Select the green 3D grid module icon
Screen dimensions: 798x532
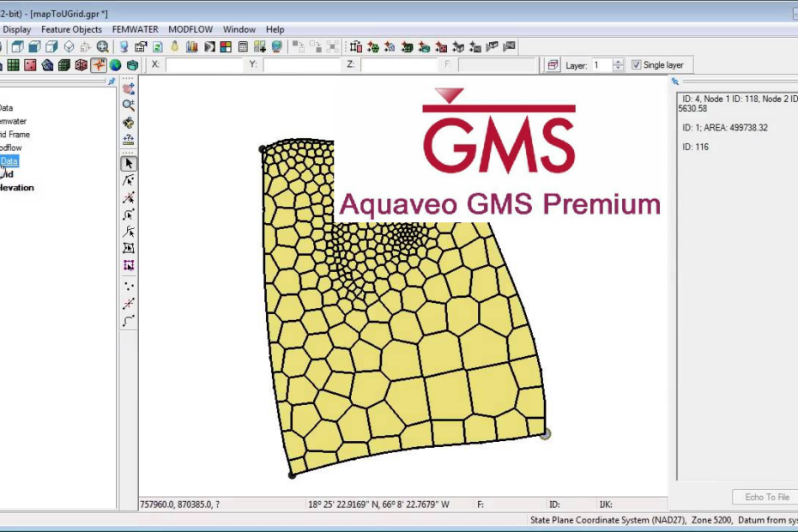pyautogui.click(x=64, y=65)
